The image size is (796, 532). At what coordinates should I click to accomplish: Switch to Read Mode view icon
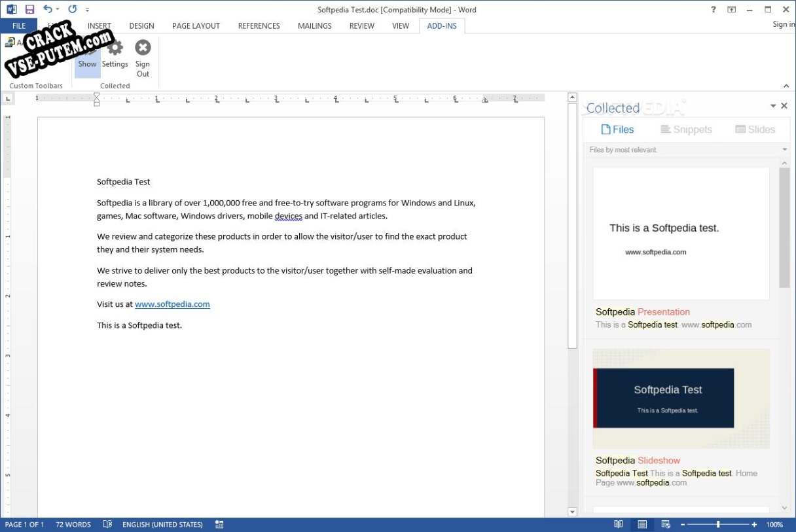[x=619, y=525]
